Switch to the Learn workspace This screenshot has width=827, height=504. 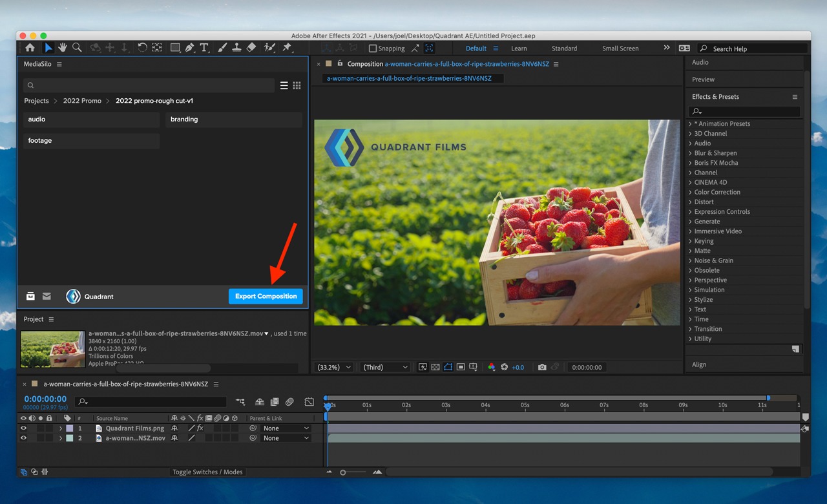[519, 48]
